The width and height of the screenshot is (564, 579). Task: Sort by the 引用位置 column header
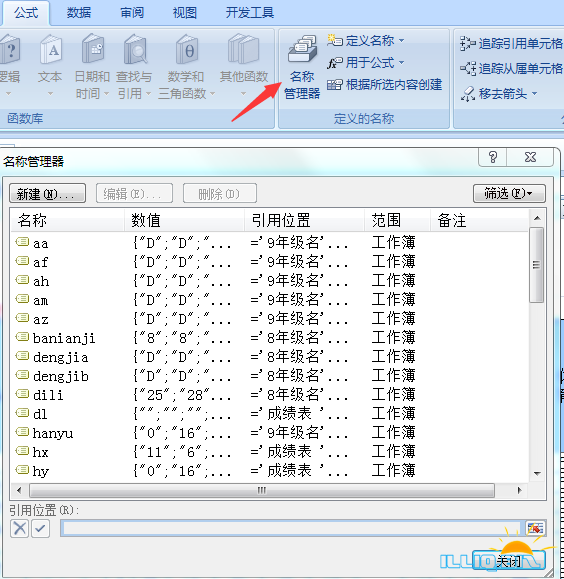coord(304,220)
